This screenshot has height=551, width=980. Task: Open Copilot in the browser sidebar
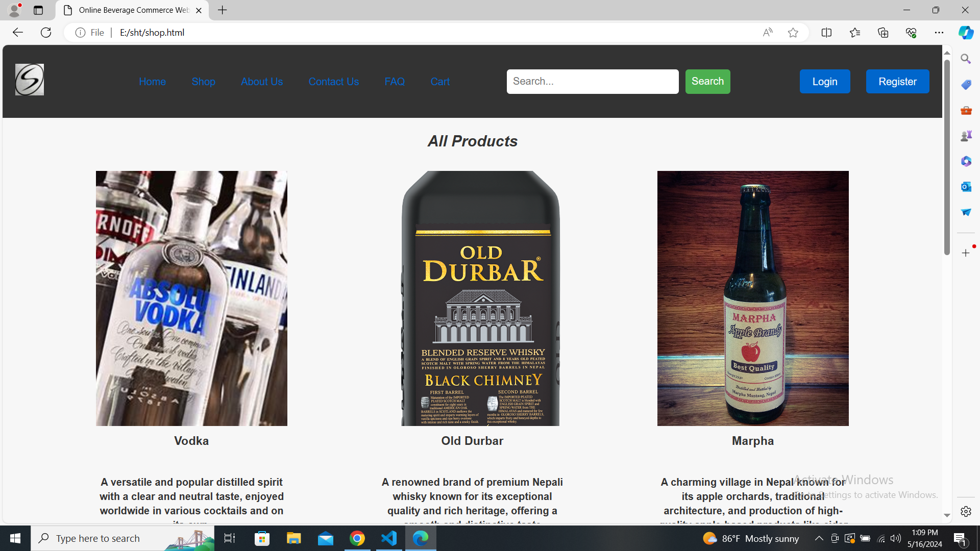click(x=965, y=32)
